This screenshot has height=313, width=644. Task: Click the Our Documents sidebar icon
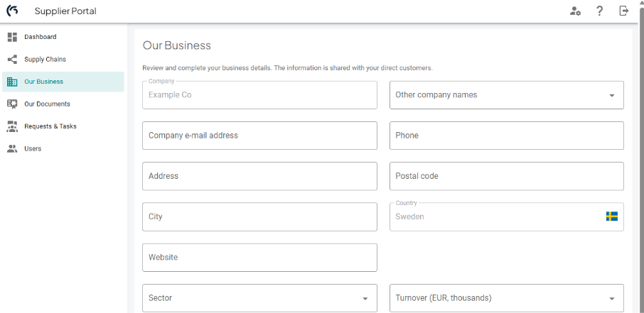click(x=12, y=104)
